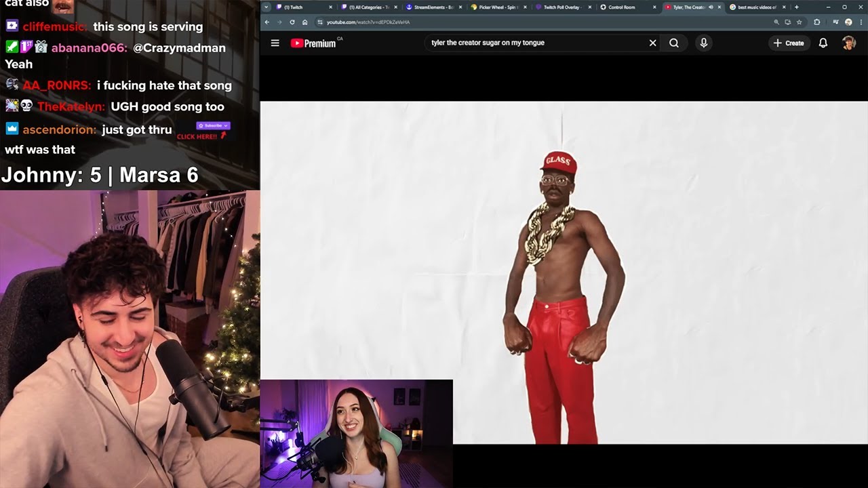868x488 pixels.
Task: Click chat message 'this song is serving'
Action: [x=148, y=27]
